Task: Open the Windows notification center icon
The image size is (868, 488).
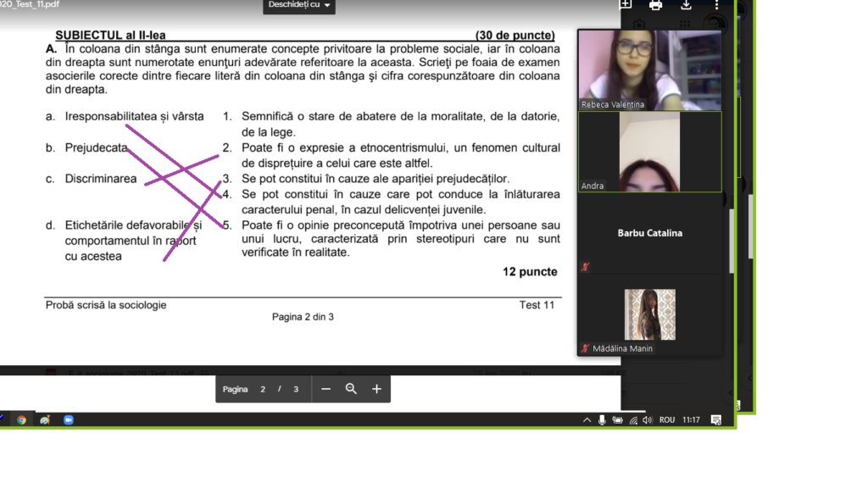Action: [x=716, y=419]
